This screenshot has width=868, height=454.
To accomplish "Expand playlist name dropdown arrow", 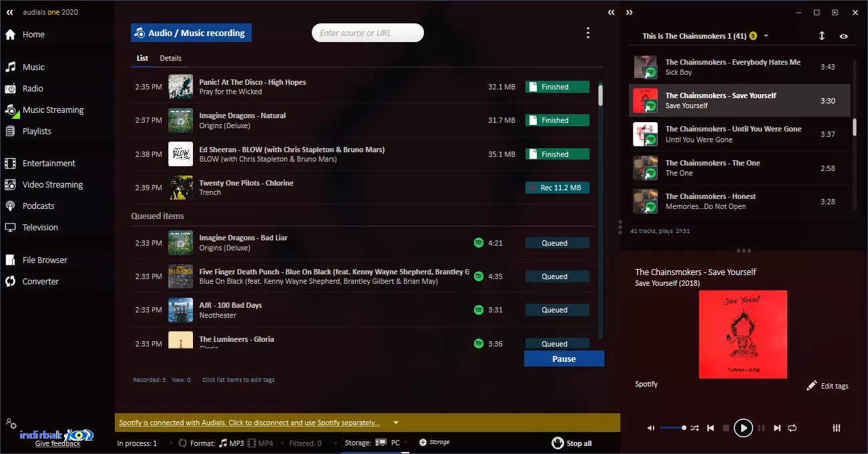I will pos(766,36).
